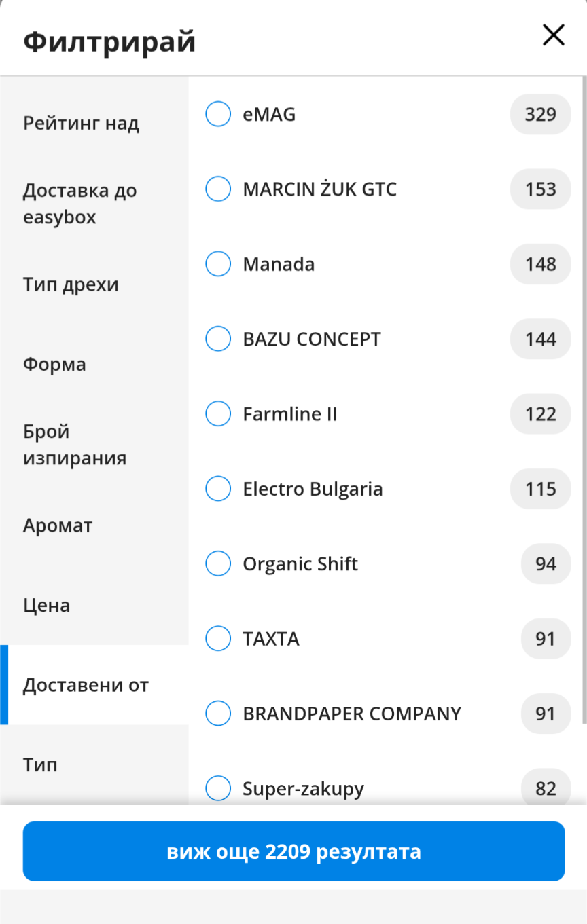Open the Форма filter category
The height and width of the screenshot is (924, 587).
[x=54, y=365]
